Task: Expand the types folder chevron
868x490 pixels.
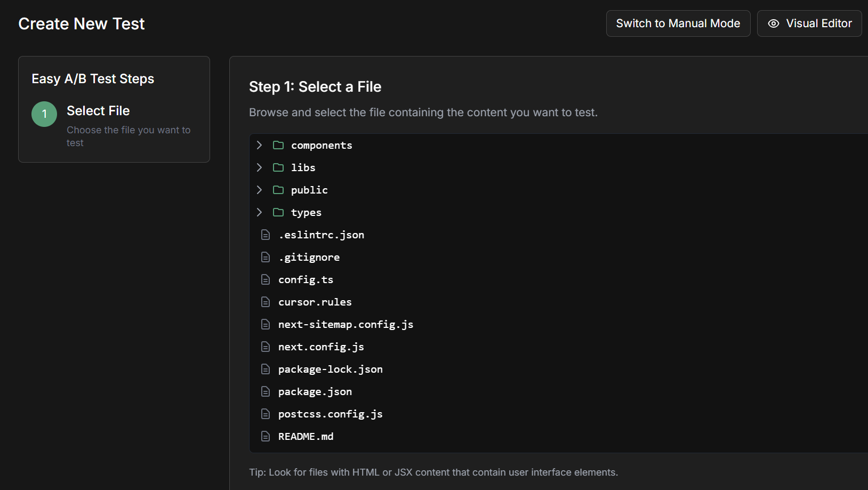Action: 259,212
